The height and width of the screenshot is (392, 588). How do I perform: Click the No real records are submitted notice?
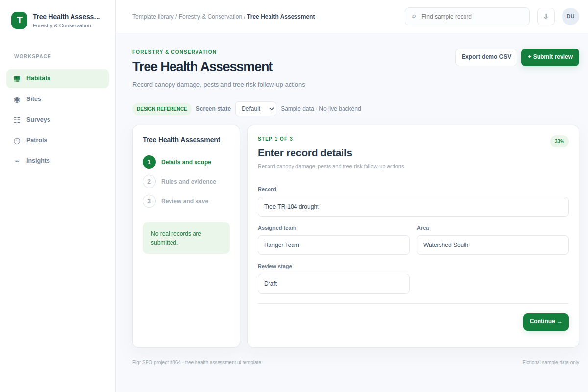coord(186,238)
